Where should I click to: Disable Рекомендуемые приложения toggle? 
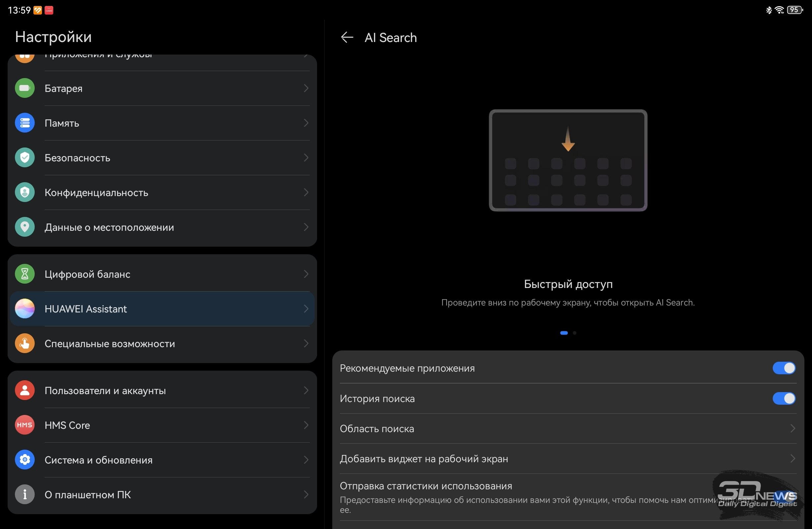click(x=784, y=368)
